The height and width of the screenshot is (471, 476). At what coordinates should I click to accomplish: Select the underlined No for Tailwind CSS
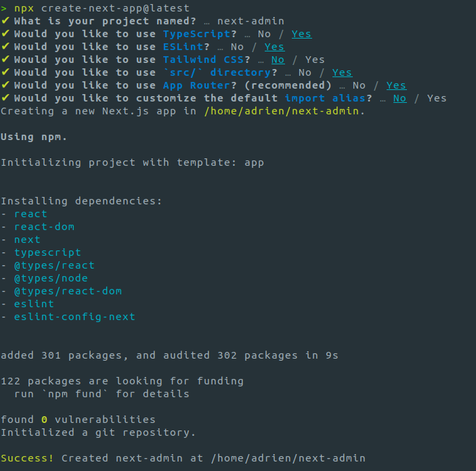point(278,60)
